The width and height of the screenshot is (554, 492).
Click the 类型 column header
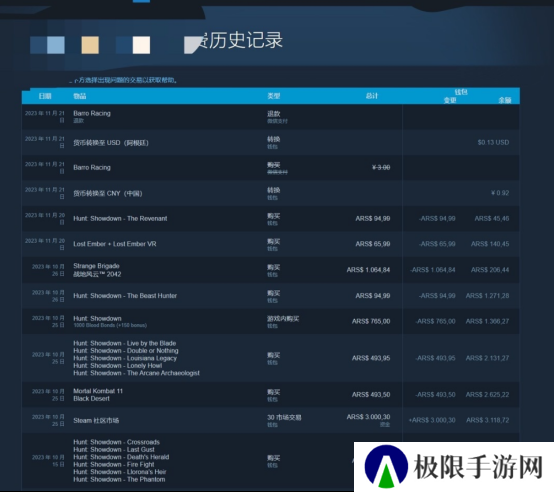[x=273, y=96]
